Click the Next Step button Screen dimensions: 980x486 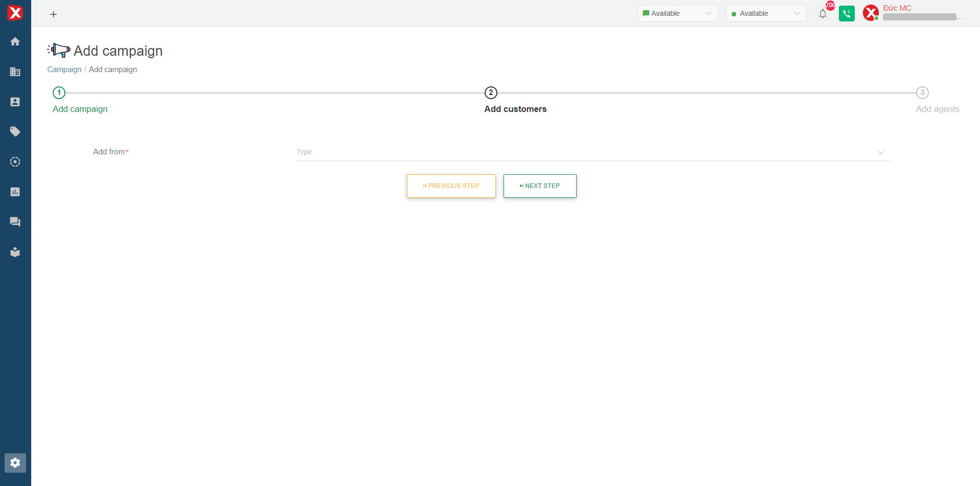540,186
